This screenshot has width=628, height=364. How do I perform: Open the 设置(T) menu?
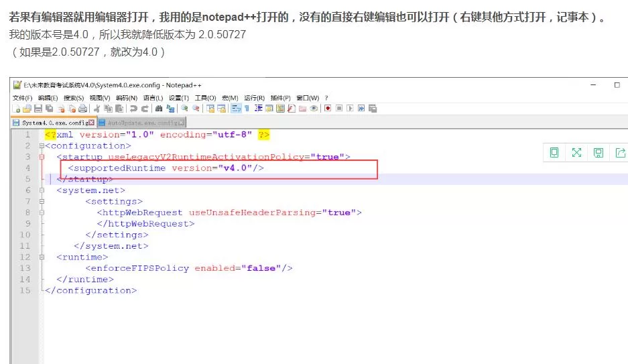pyautogui.click(x=179, y=98)
